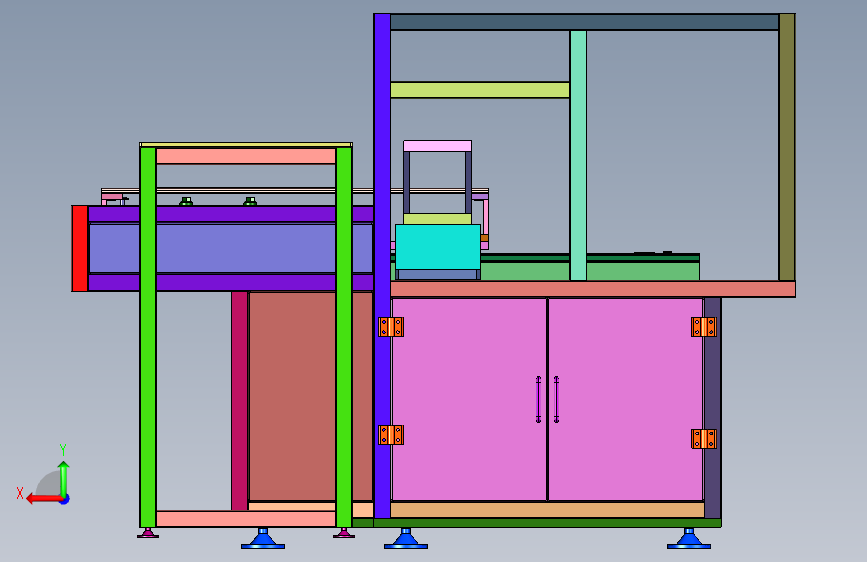Select the cyan box component
Screen dimensions: 867x562
pos(438,247)
